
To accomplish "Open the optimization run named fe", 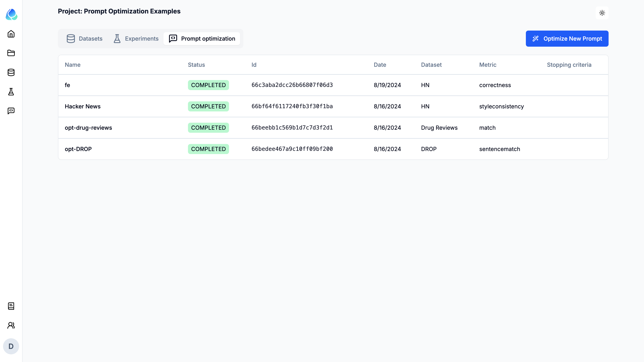I will [x=67, y=85].
